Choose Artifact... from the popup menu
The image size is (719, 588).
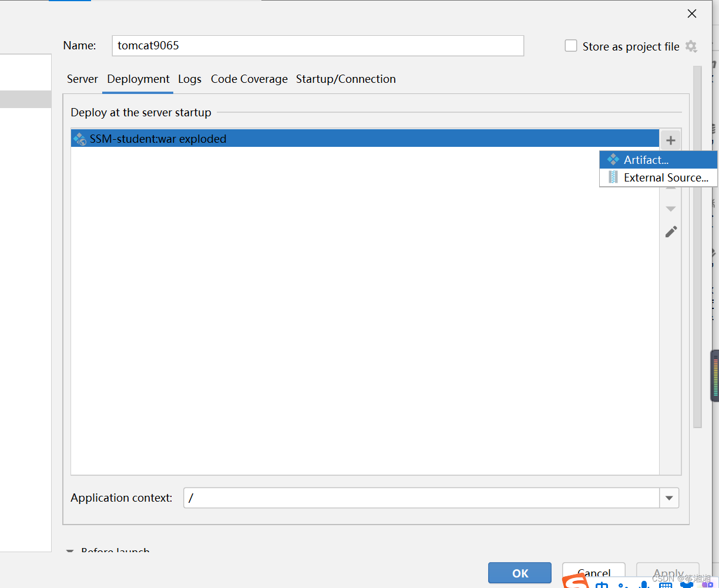point(658,160)
